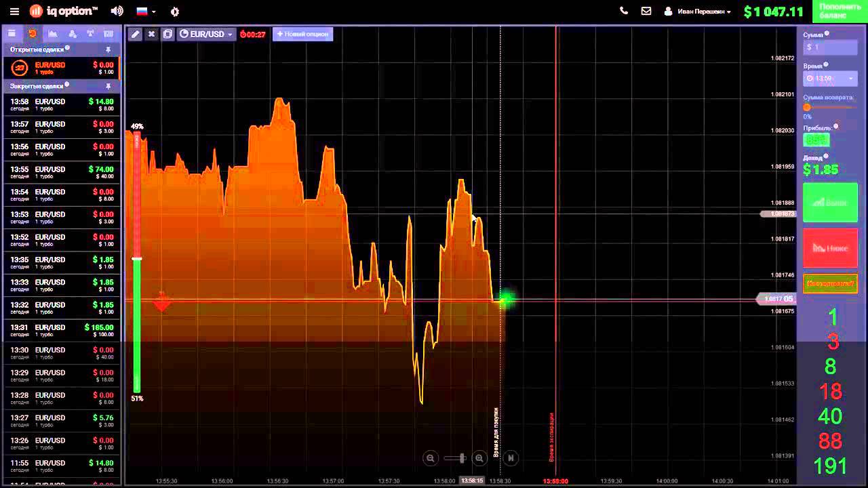Open the mail envelope icon
The height and width of the screenshot is (488, 868).
coord(646,11)
